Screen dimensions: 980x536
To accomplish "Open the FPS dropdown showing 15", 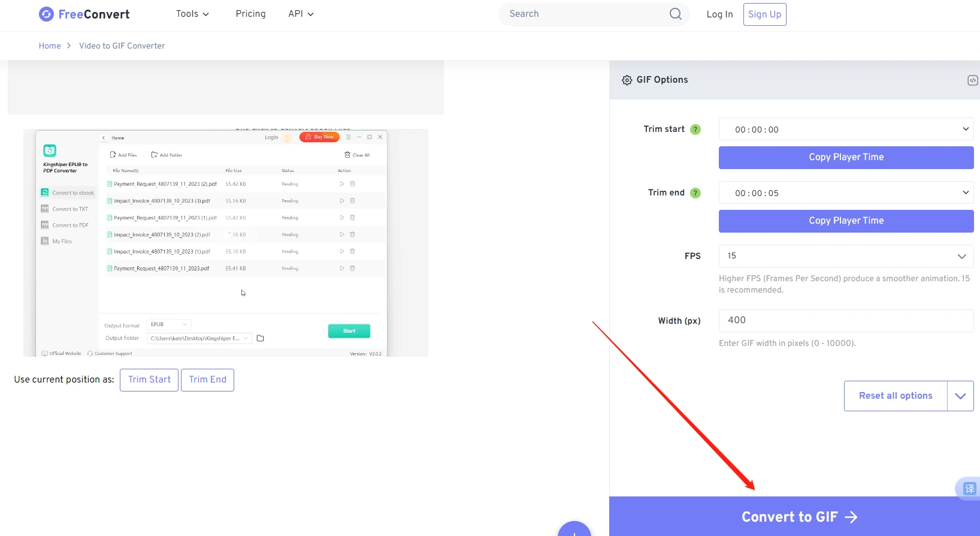I will tap(846, 256).
